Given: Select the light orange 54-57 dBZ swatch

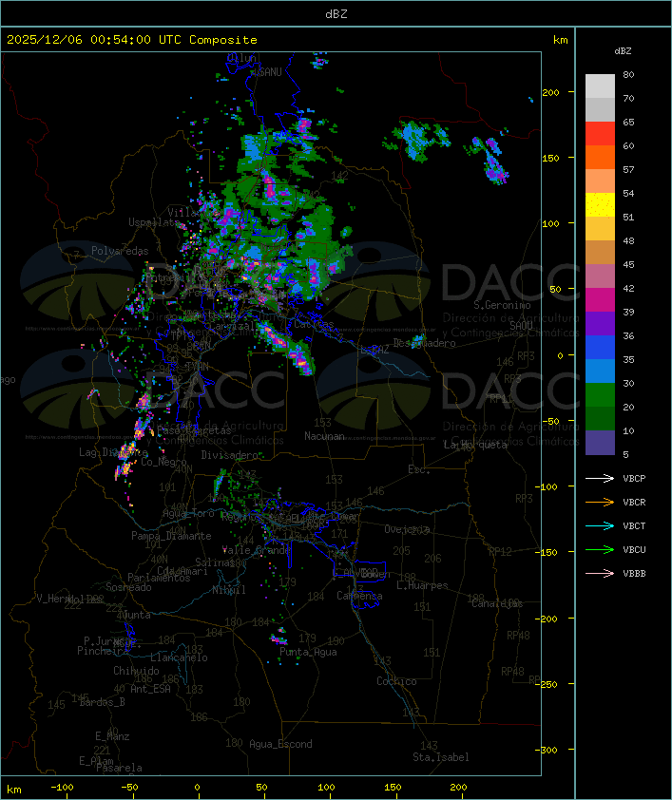Looking at the screenshot, I should (x=600, y=181).
